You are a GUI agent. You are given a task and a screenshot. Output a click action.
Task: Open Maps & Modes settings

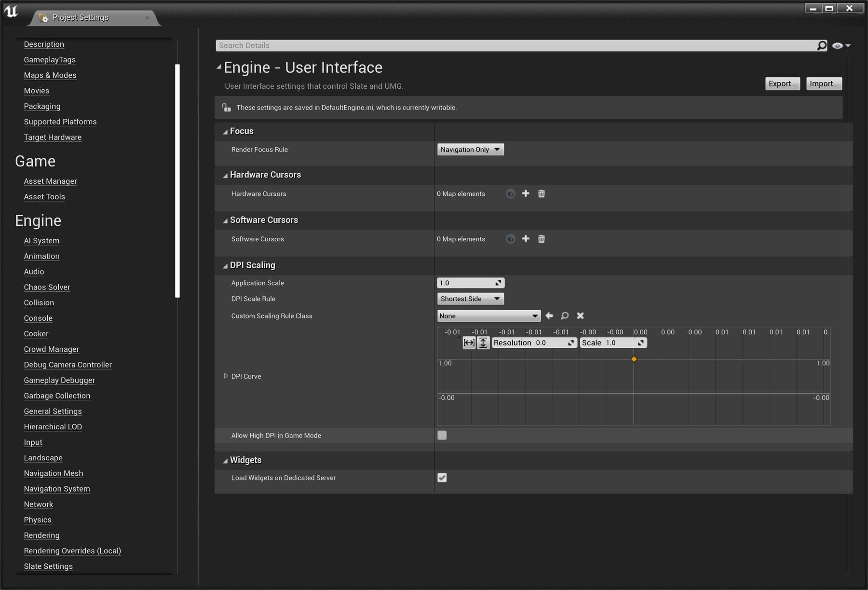(x=50, y=75)
